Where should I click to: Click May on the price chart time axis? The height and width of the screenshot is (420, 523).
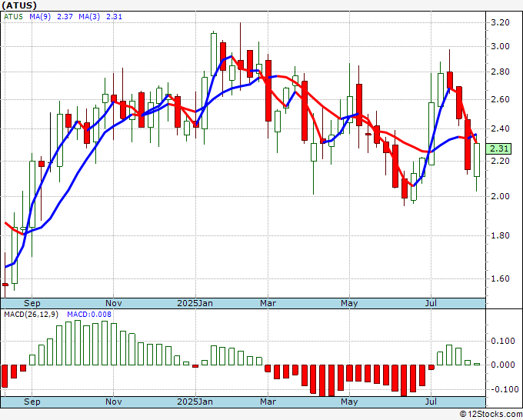(349, 303)
